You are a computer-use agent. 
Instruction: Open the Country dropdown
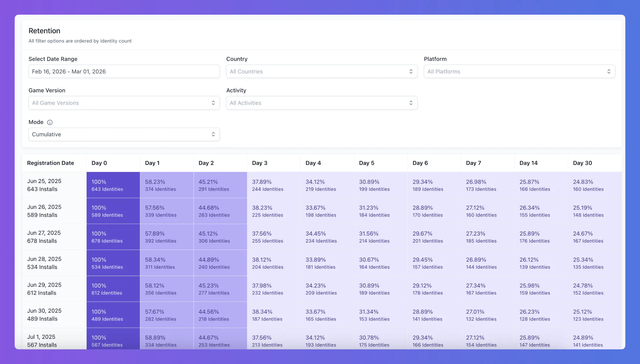(x=322, y=71)
